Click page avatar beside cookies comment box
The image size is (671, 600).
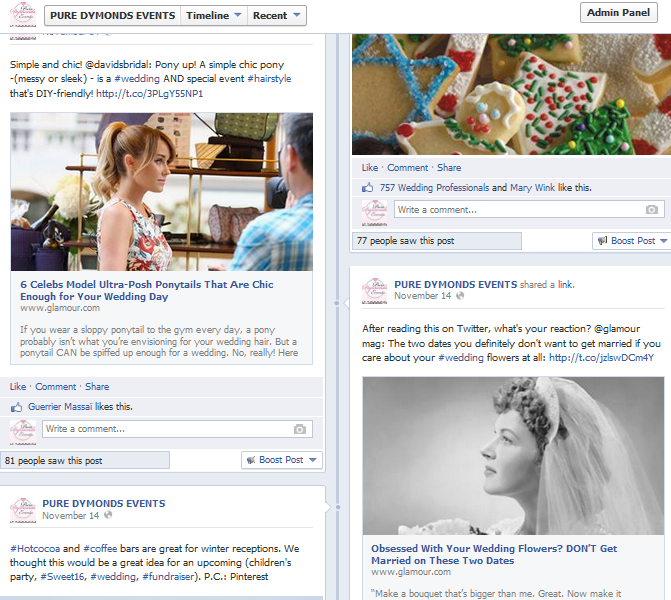coord(374,212)
